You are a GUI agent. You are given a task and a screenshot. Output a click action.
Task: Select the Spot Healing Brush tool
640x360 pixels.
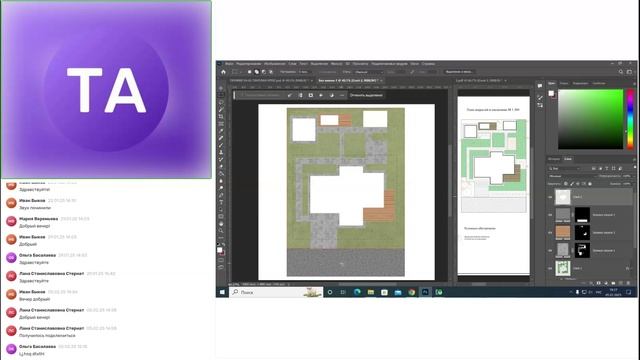221,138
